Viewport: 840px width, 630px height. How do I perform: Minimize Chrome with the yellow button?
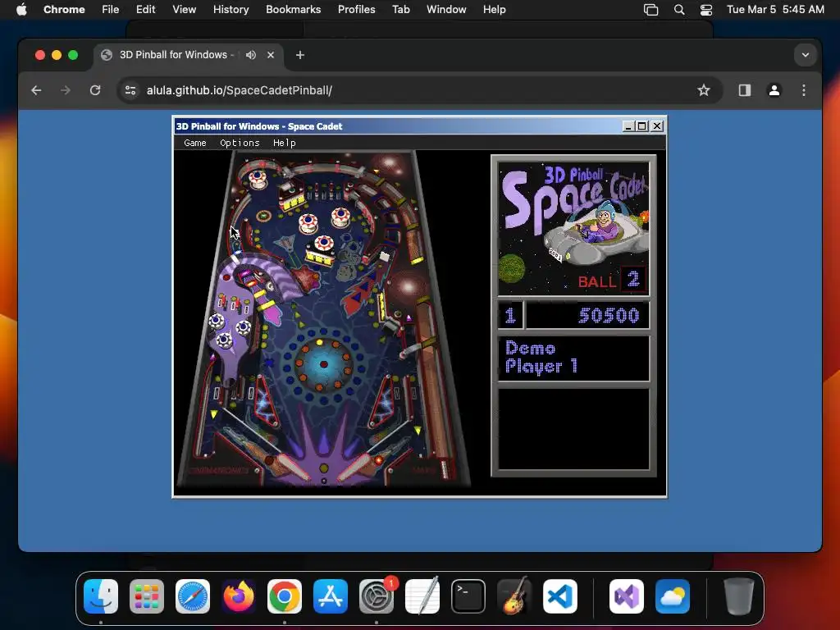click(x=57, y=55)
